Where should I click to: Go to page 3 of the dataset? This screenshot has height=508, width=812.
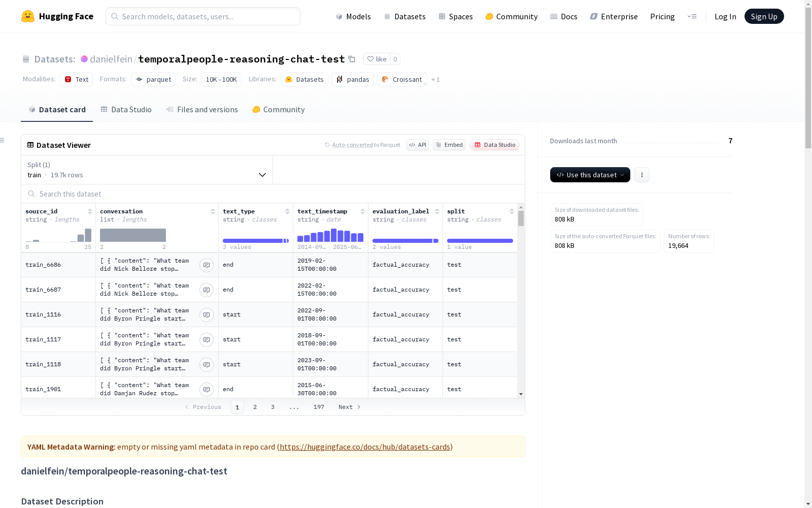273,407
